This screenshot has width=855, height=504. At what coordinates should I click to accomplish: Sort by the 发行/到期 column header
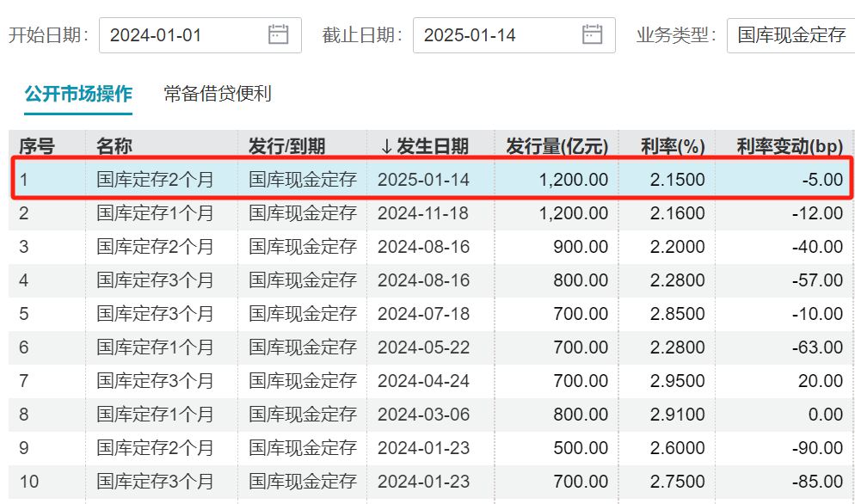click(287, 146)
